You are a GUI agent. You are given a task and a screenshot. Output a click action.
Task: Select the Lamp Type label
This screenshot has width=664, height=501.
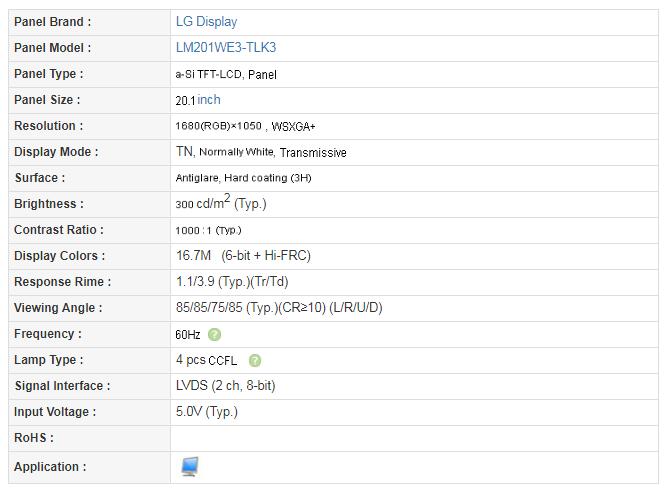(49, 360)
